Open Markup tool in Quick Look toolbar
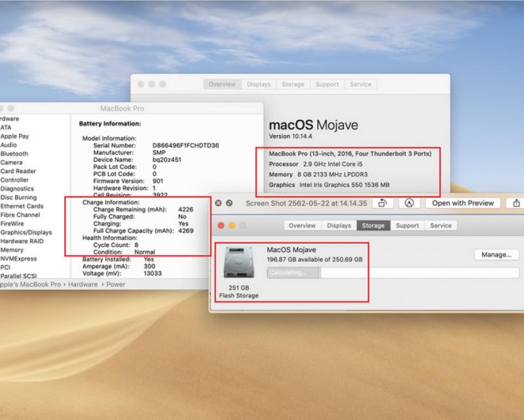Viewport: 524px width, 420px height. pos(409,203)
